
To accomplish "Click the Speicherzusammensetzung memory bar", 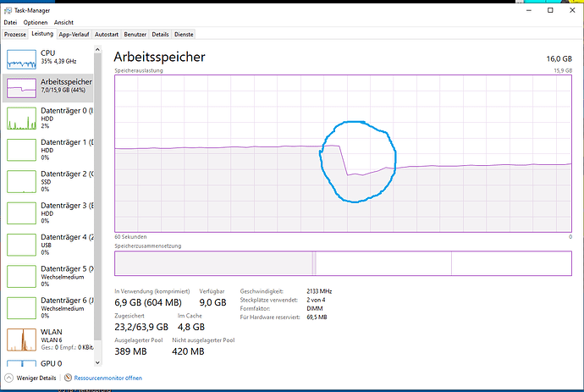I will click(343, 263).
